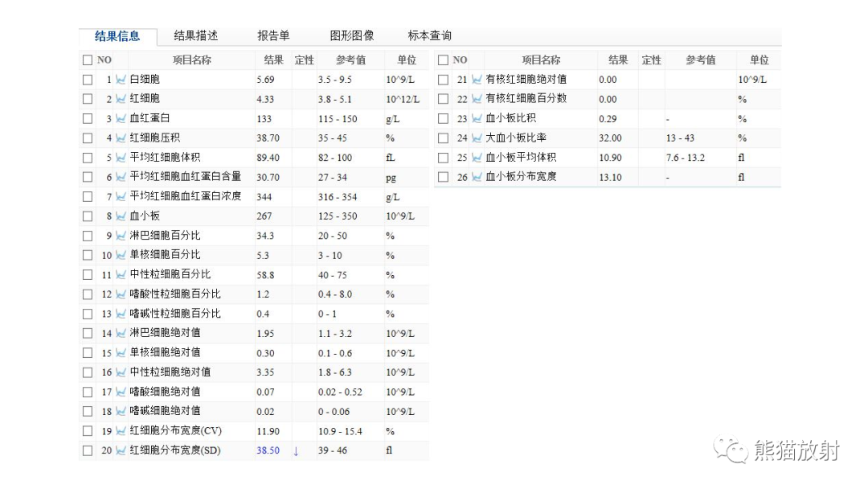Screen dimensions: 868x489
Task: Open trend chart icon for 血红蛋白
Action: pos(121,118)
